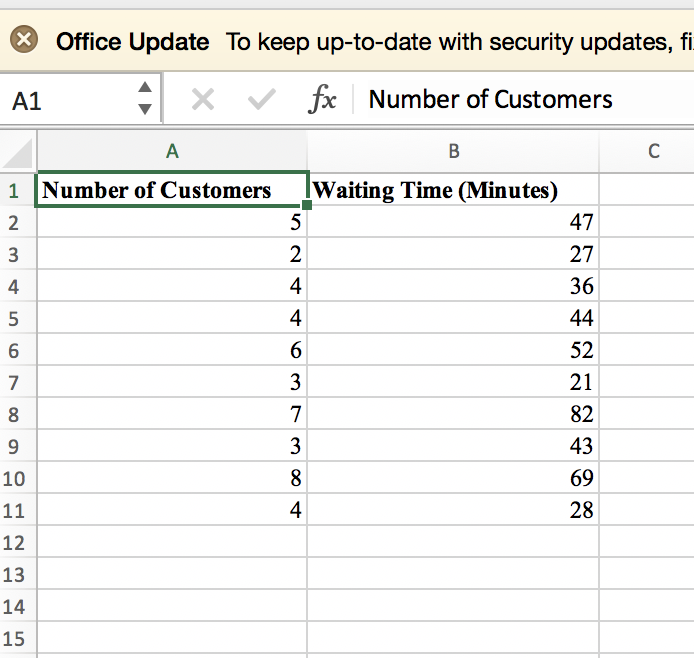Confirm entry with formula bar checkmark
Viewport: 694px width, 658px height.
point(262,99)
